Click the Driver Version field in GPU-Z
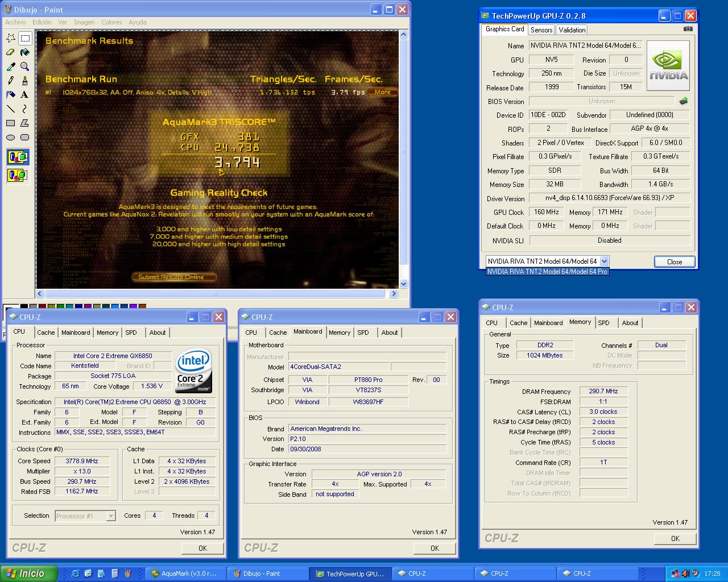The image size is (728, 582). click(x=609, y=198)
